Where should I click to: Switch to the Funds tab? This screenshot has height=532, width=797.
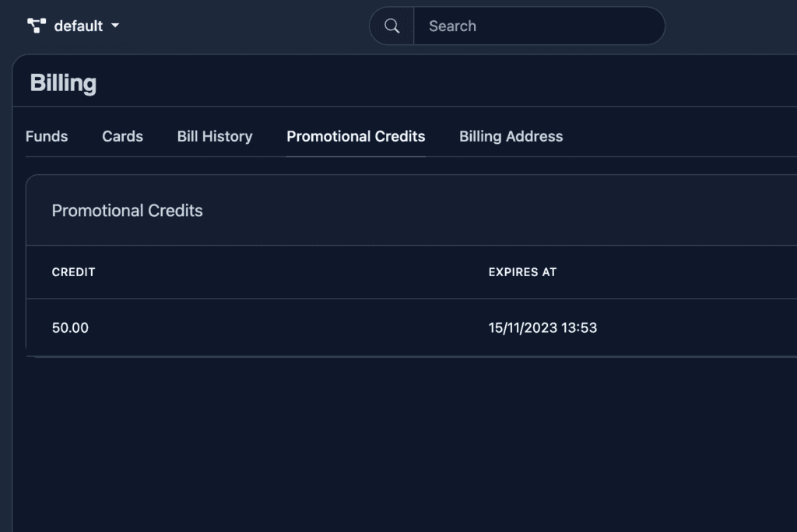[x=47, y=136]
